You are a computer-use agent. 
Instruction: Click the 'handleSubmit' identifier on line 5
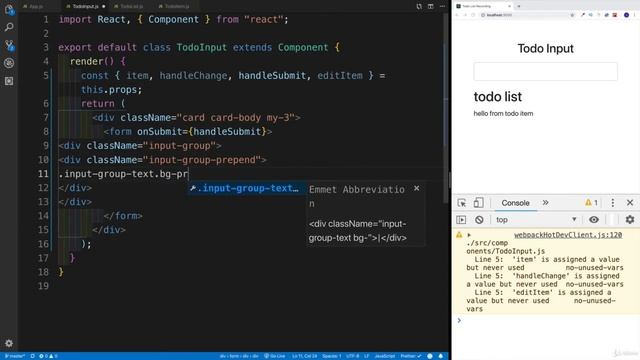[x=272, y=76]
